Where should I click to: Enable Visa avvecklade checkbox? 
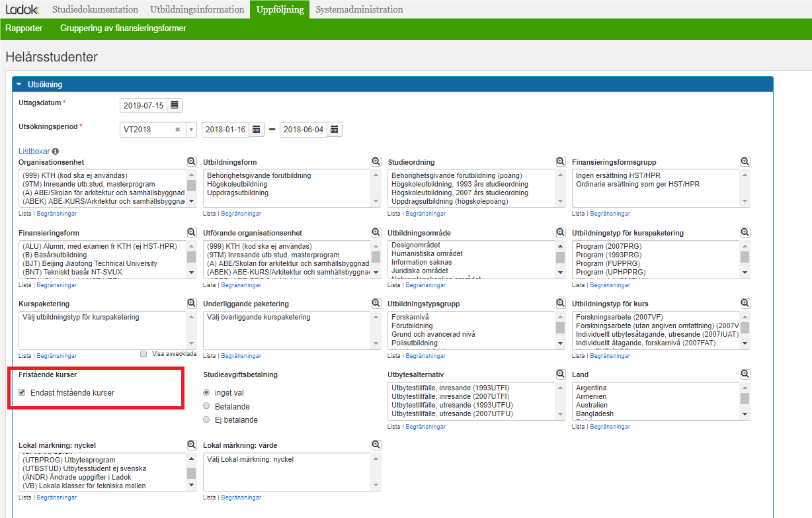tap(143, 354)
